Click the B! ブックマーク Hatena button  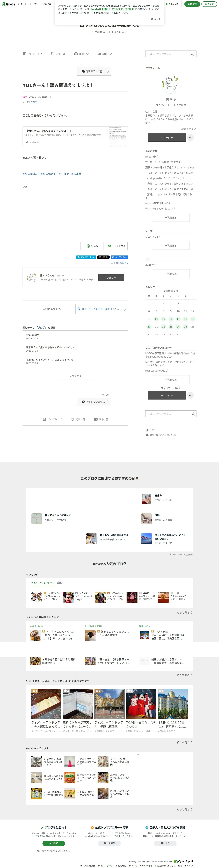tap(86, 257)
